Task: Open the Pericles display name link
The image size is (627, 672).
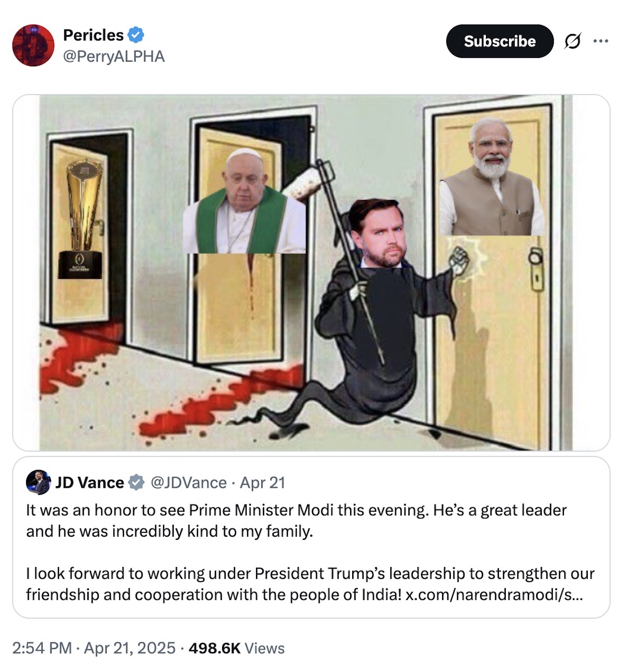Action: coord(93,35)
